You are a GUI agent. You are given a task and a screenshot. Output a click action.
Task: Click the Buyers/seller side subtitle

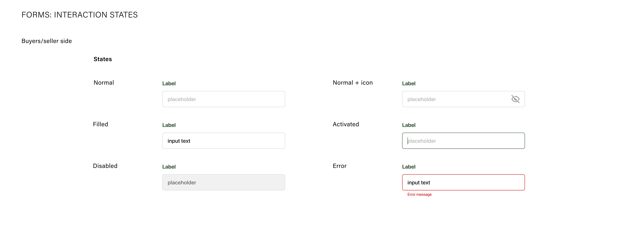tap(46, 41)
